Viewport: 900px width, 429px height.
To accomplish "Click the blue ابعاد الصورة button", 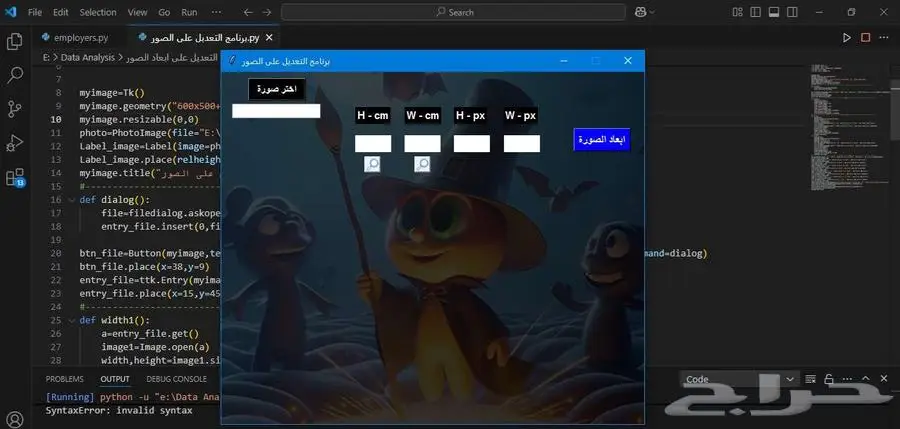I will [x=602, y=140].
